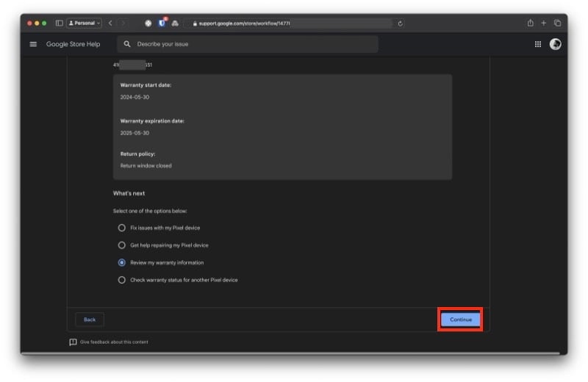Click the Back button
The height and width of the screenshot is (382, 588).
90,320
